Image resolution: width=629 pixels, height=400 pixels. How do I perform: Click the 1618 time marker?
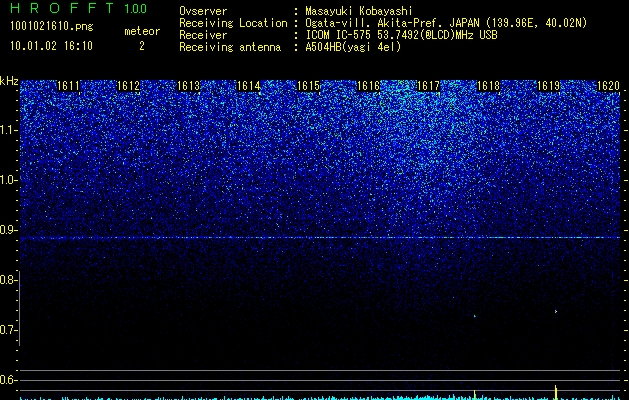coord(489,85)
